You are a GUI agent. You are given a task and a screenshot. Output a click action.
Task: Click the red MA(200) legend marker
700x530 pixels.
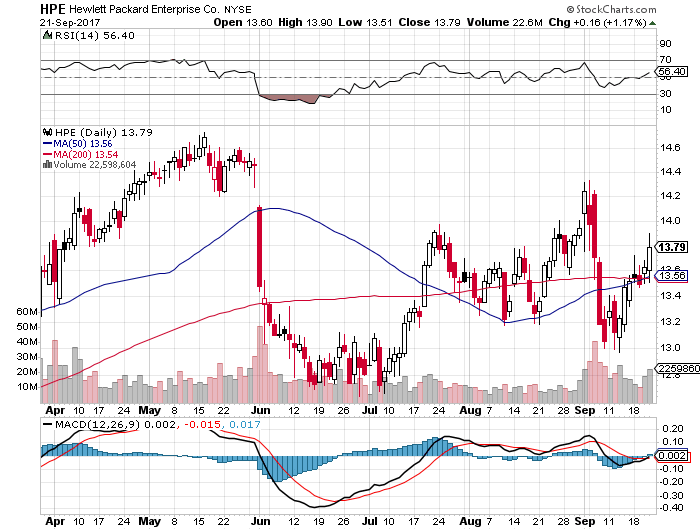point(46,153)
